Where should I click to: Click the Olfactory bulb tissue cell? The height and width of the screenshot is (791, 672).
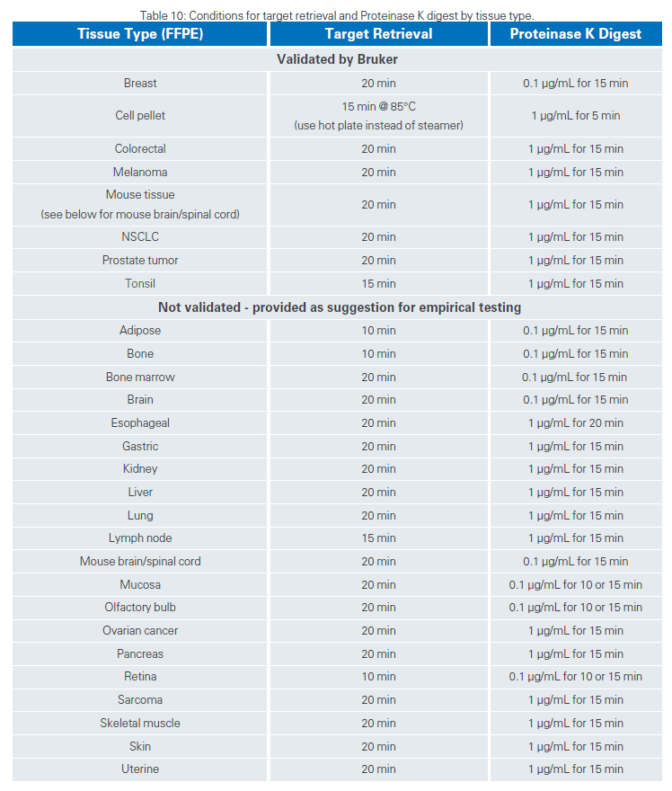click(x=140, y=608)
